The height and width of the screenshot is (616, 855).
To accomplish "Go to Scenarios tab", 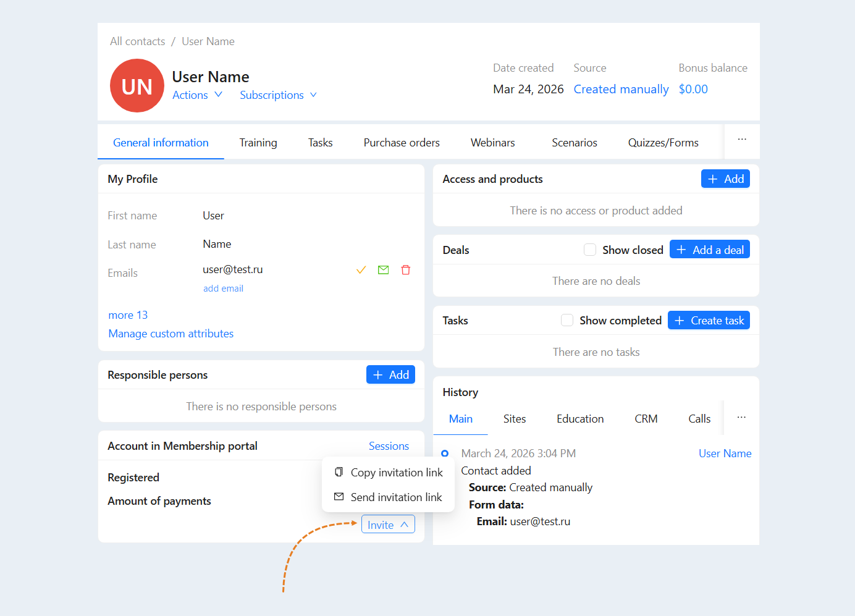I will (575, 143).
